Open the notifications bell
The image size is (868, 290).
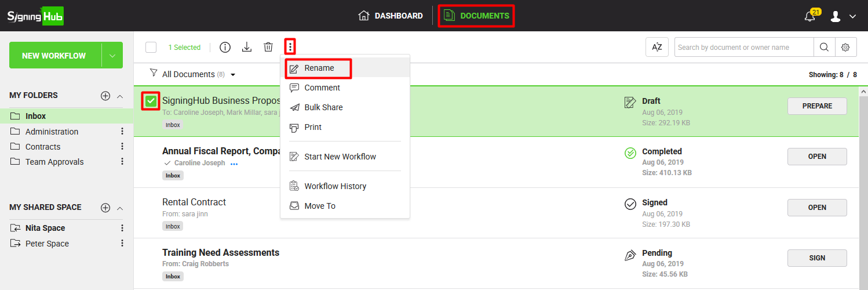[810, 16]
